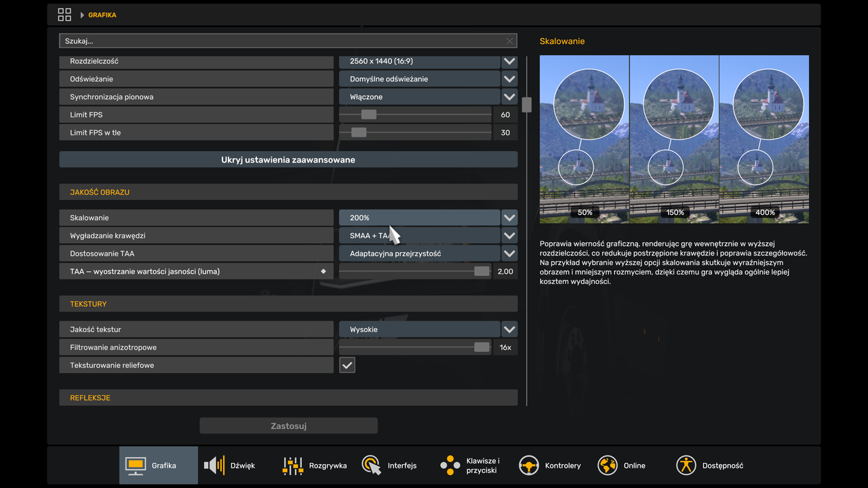Select the REFLEKSJE section header
This screenshot has width=868, height=488.
tap(90, 398)
